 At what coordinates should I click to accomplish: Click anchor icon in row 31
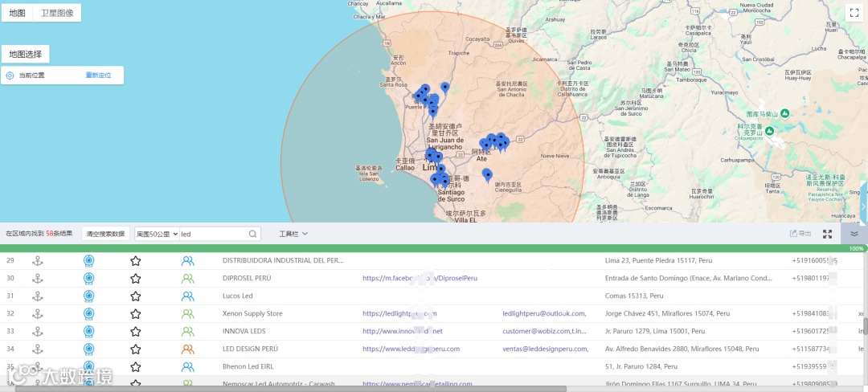[38, 296]
